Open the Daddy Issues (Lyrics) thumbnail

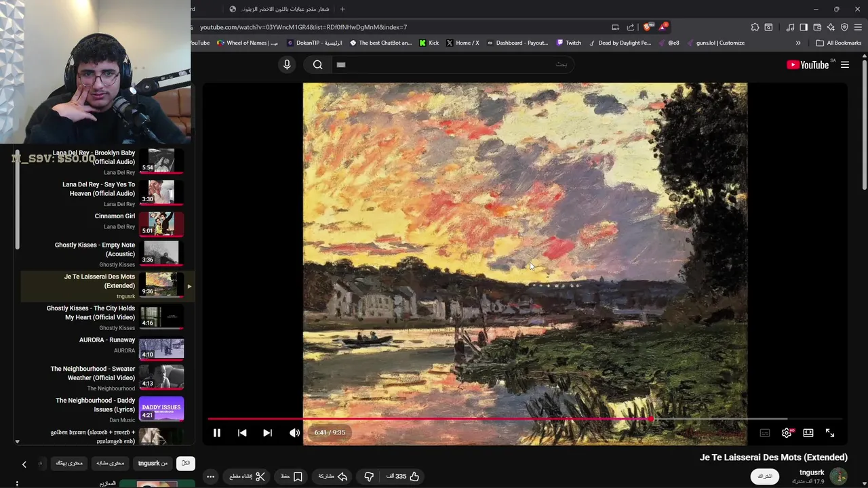[161, 409]
